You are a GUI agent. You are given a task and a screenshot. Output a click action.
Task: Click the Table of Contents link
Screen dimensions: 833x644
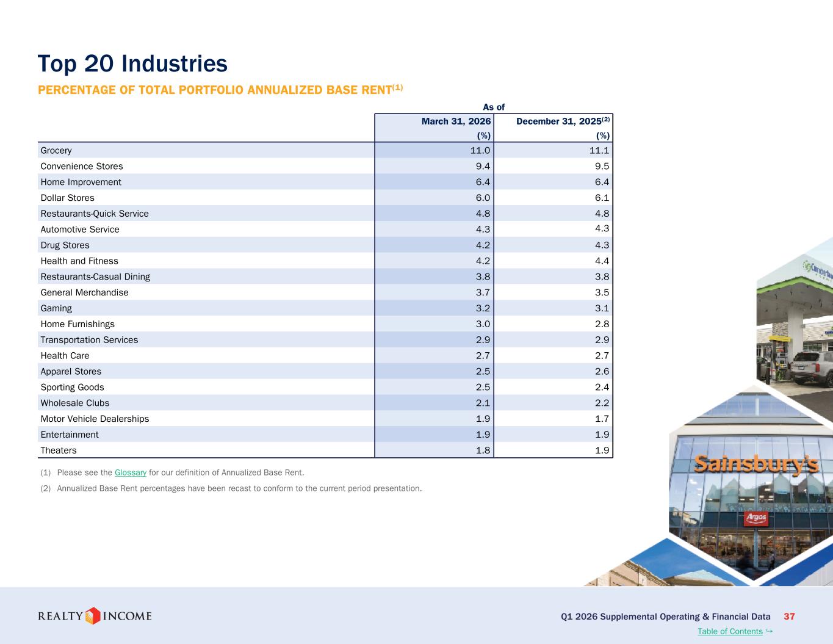(x=730, y=631)
